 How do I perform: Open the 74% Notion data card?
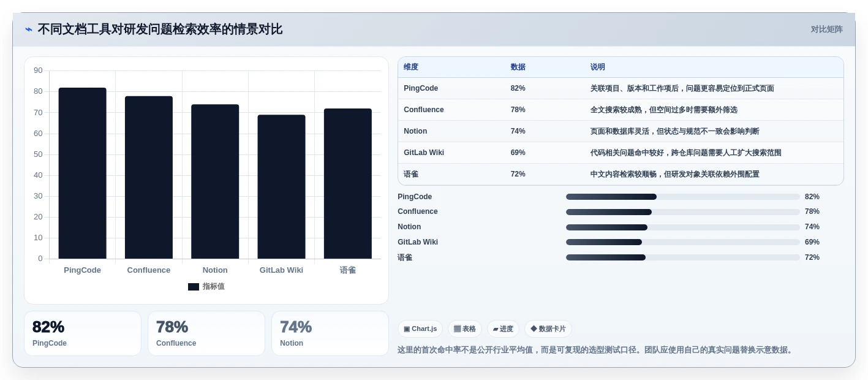pyautogui.click(x=330, y=333)
